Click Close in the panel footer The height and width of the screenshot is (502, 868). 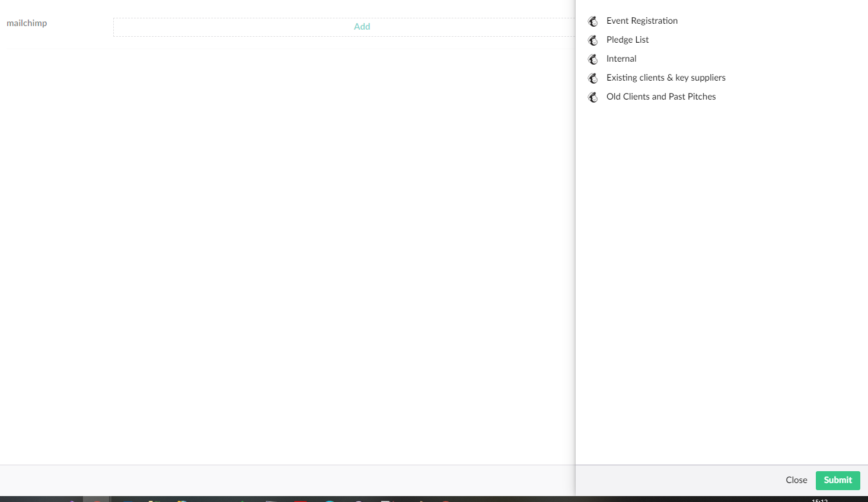coord(796,480)
